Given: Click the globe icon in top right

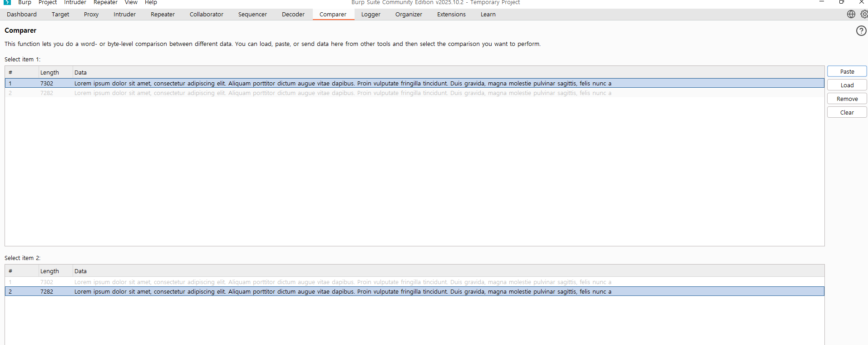Looking at the screenshot, I should click(851, 14).
